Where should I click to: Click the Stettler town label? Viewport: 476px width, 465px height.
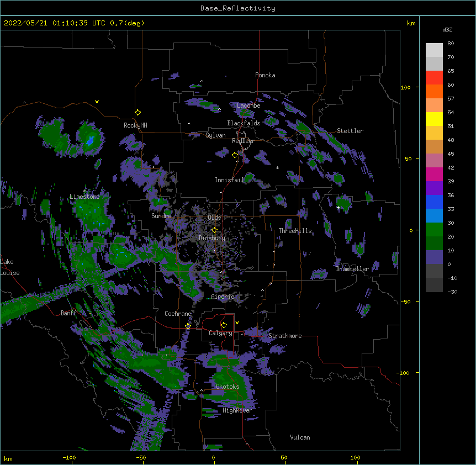(350, 131)
